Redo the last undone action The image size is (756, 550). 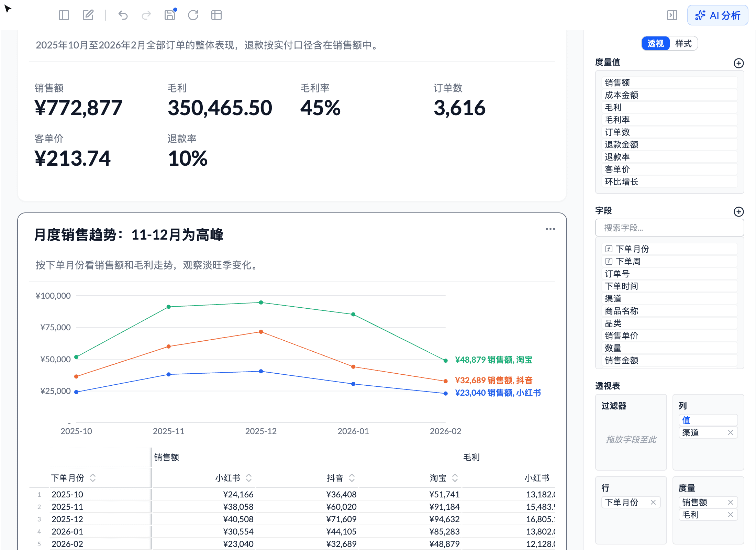pos(146,15)
